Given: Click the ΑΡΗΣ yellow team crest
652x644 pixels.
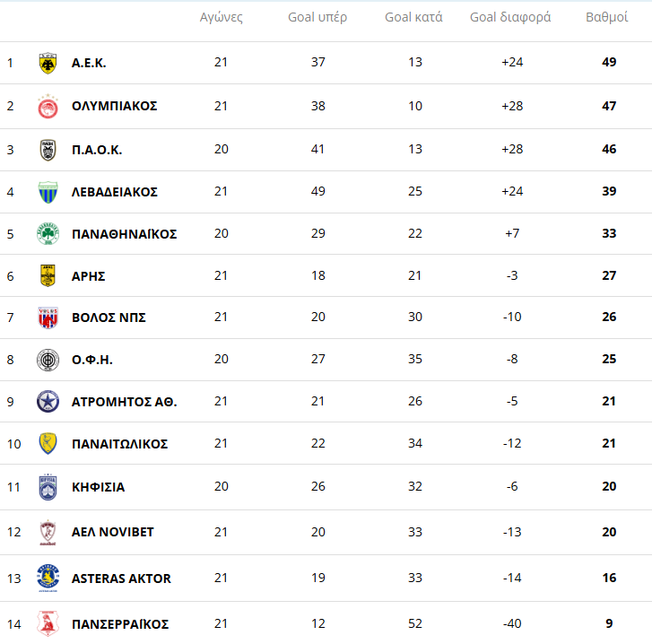Looking at the screenshot, I should [x=48, y=275].
